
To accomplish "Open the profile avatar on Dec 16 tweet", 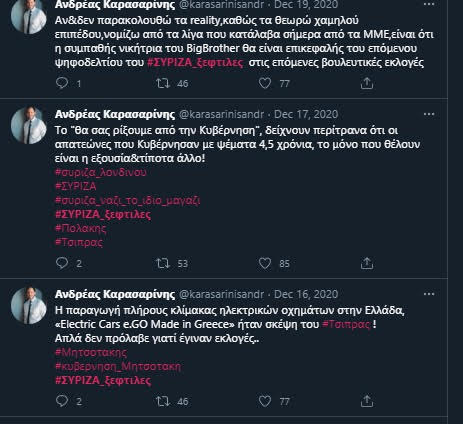I will [x=29, y=305].
